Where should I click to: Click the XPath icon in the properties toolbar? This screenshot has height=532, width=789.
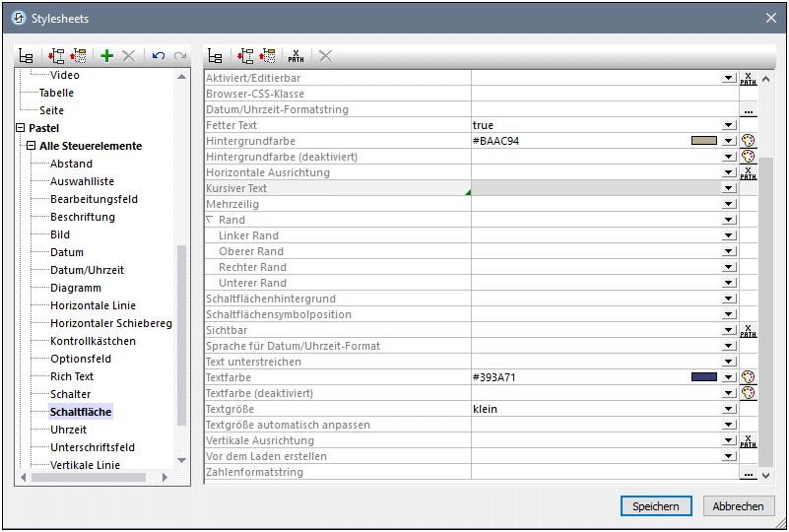(296, 56)
